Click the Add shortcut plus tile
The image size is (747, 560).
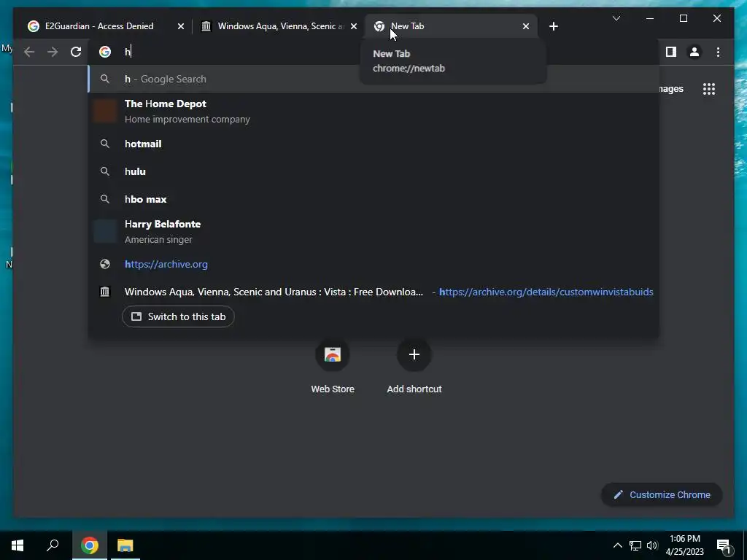(414, 355)
